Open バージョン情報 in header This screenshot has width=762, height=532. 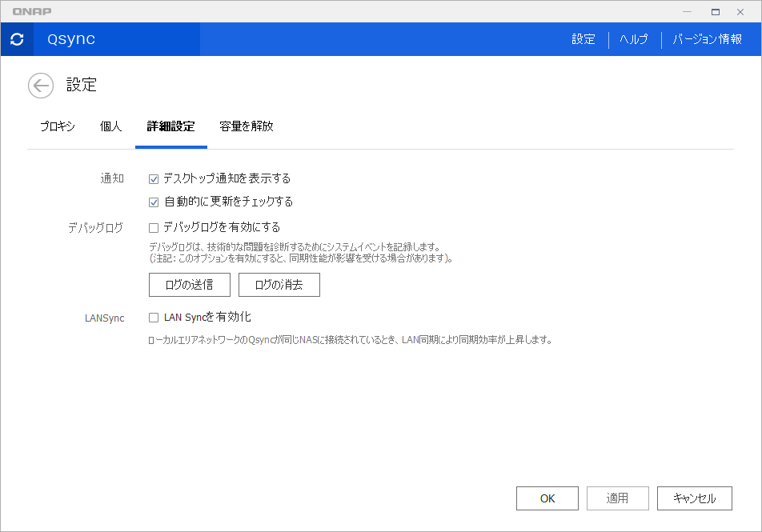coord(707,39)
